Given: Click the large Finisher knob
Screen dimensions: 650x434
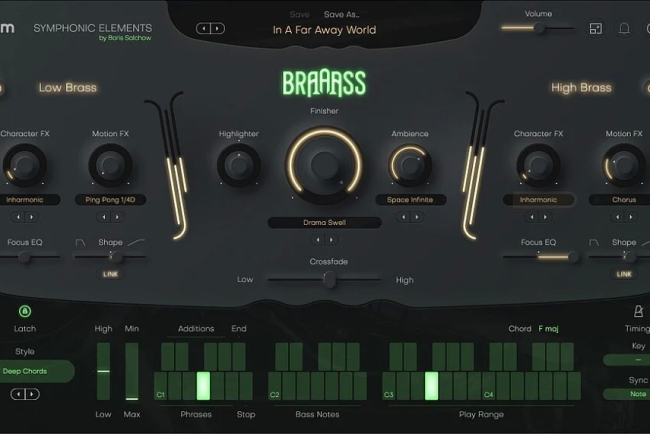Looking at the screenshot, I should [324, 165].
